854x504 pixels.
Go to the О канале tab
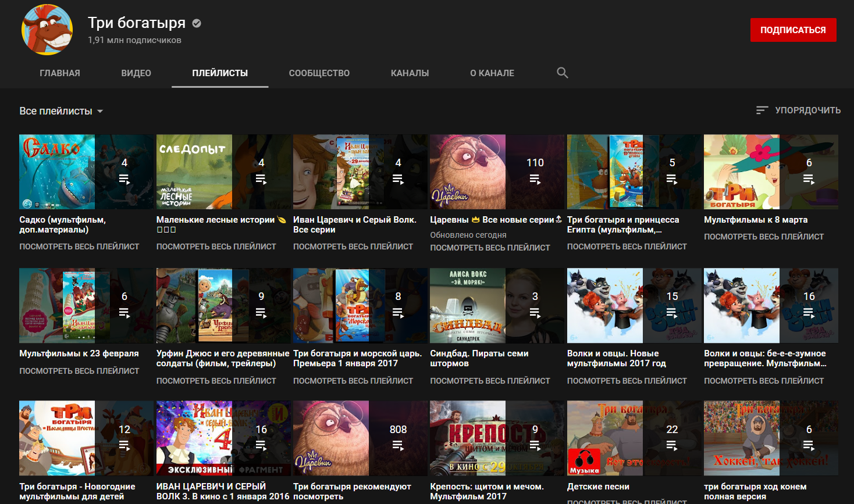(x=492, y=73)
